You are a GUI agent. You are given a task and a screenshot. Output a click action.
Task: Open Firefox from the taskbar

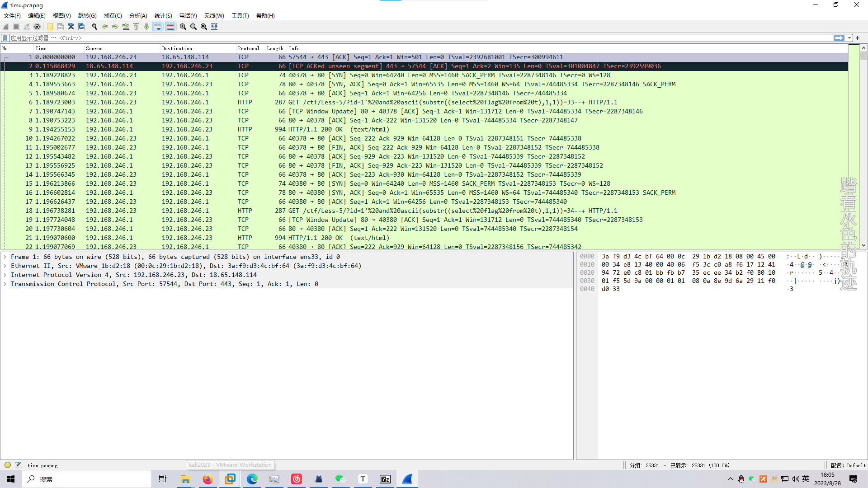(208, 479)
